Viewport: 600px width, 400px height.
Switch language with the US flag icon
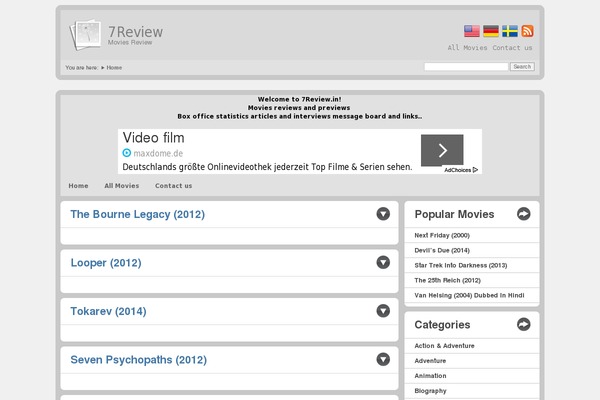pos(472,32)
